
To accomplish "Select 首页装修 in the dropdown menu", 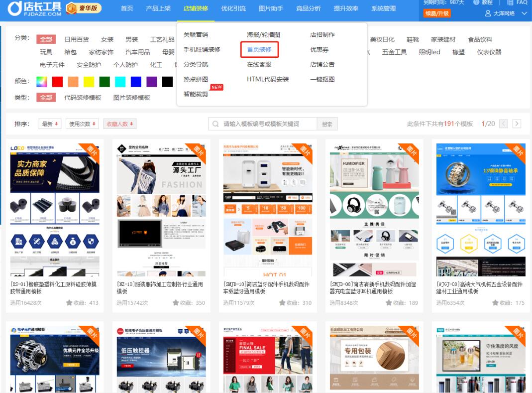I will pyautogui.click(x=259, y=50).
